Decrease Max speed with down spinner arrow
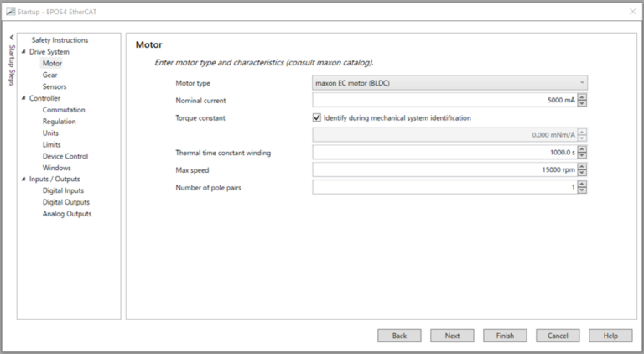644x354 pixels. click(583, 173)
